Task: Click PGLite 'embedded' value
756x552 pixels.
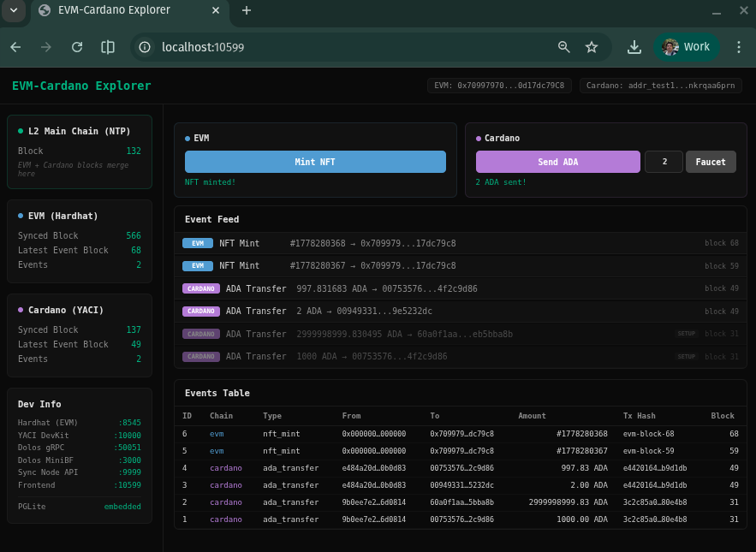Action: point(122,507)
